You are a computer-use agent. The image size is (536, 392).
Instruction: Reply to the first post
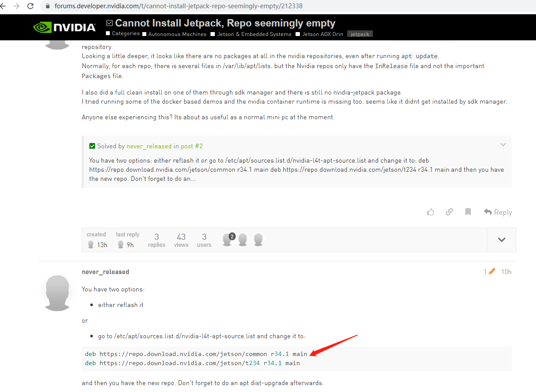click(x=498, y=212)
